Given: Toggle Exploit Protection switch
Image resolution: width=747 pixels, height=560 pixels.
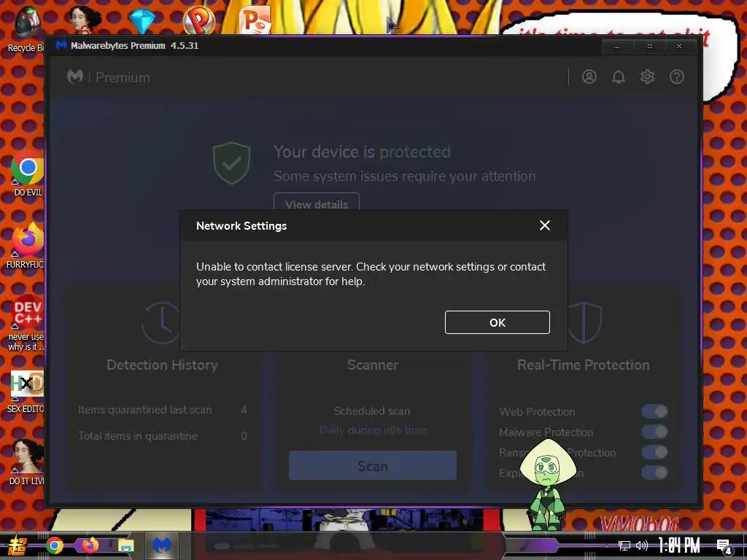Looking at the screenshot, I should click(x=654, y=472).
